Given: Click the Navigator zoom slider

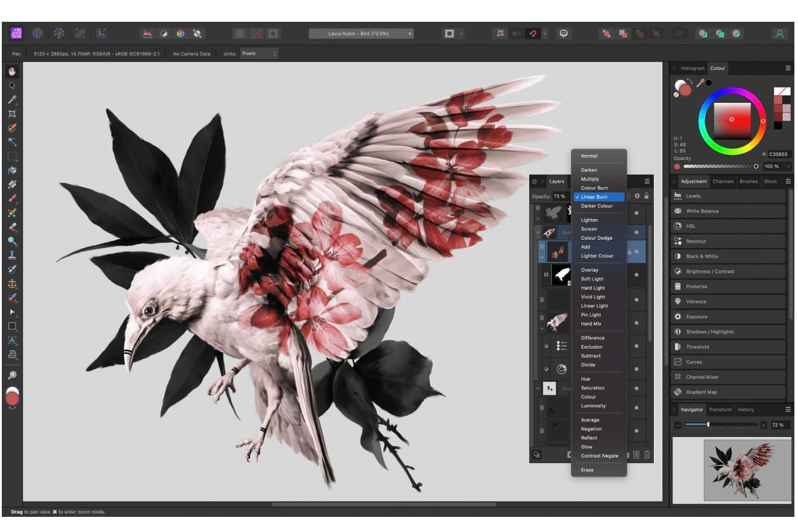Looking at the screenshot, I should pyautogui.click(x=721, y=425).
